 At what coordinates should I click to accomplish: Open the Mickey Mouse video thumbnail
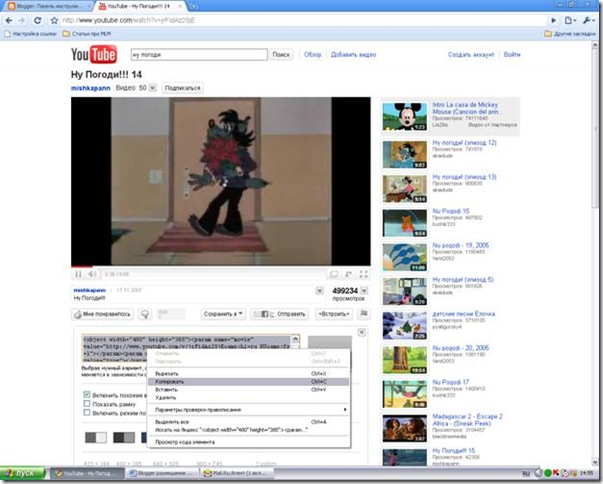[x=405, y=116]
